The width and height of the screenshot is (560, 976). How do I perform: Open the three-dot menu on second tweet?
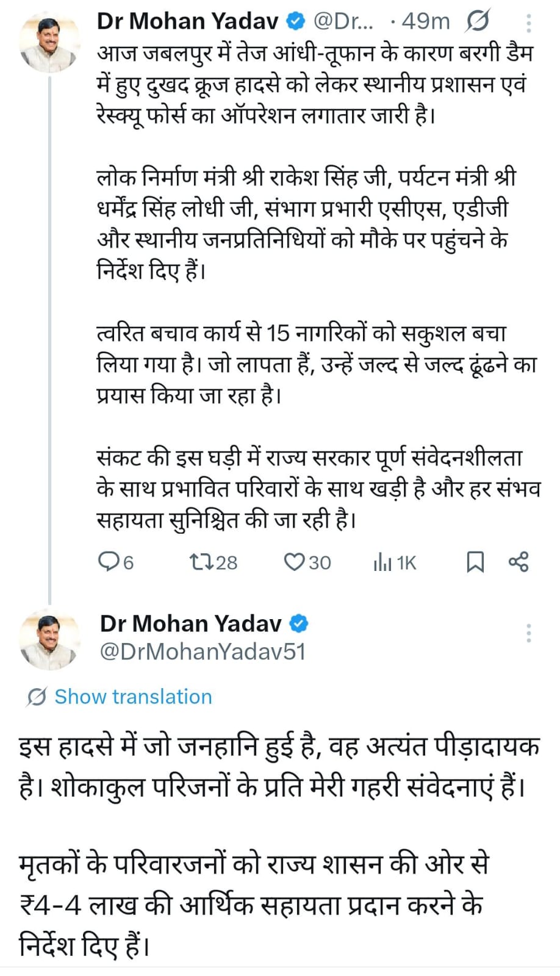(528, 633)
